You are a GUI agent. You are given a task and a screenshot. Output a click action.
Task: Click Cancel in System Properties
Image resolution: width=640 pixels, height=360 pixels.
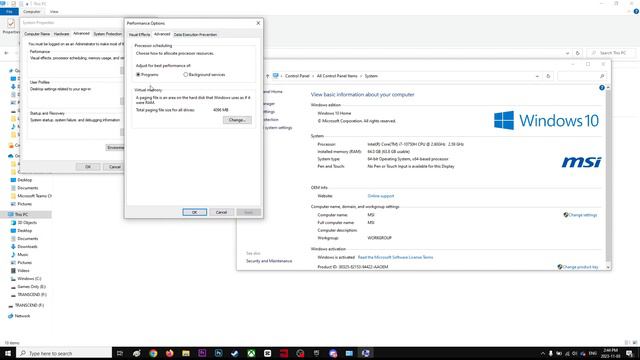tap(114, 167)
